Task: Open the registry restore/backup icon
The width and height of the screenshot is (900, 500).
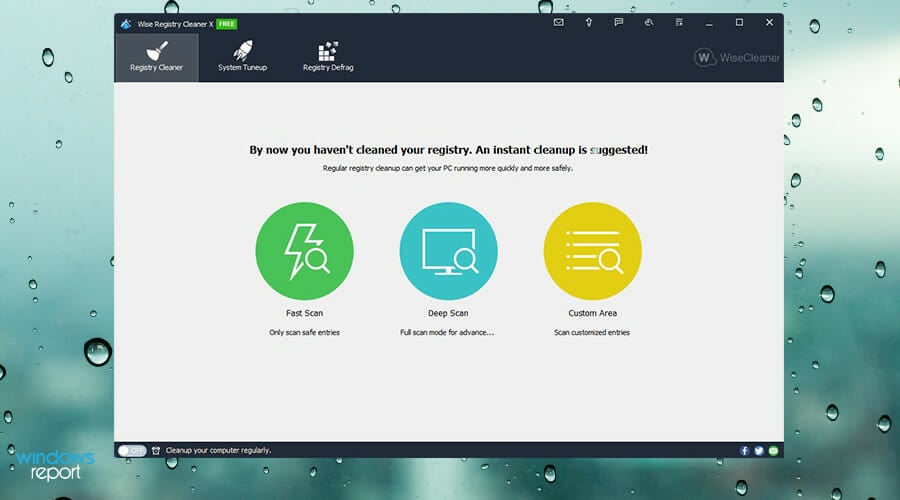Action: click(x=649, y=22)
